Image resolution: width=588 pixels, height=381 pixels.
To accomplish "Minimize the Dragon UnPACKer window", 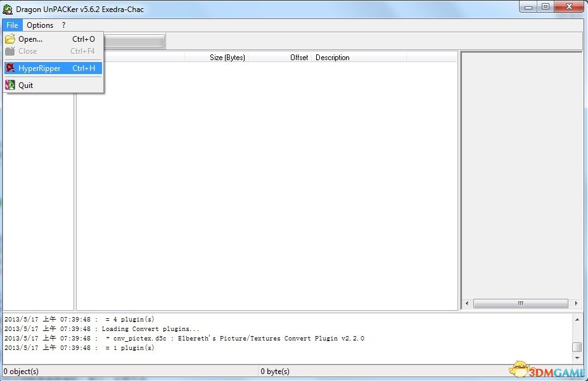I will [x=528, y=7].
